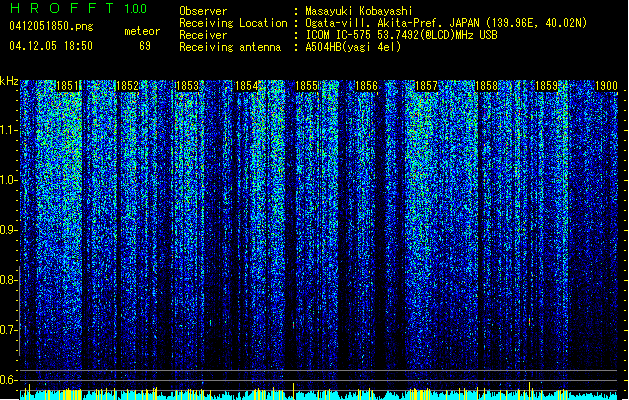
Task: Click the 1857 time marker label
Action: point(426,86)
